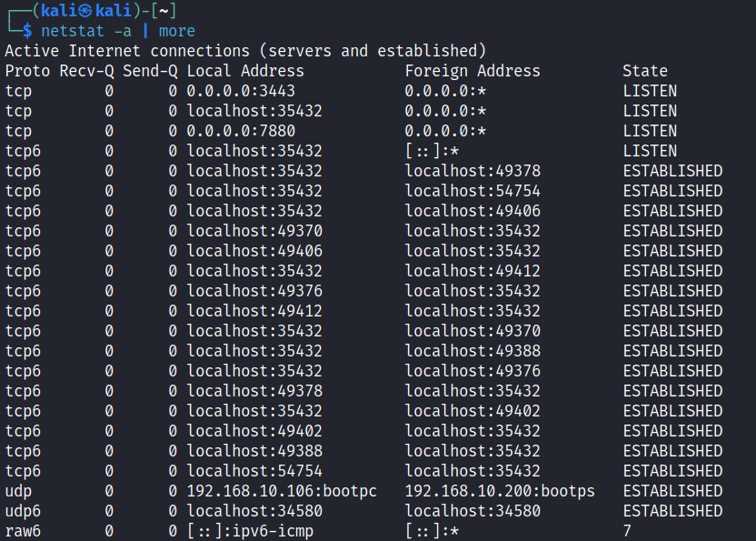Click the [::]:ipv6-icmp local address
This screenshot has height=541, width=756.
click(x=250, y=531)
